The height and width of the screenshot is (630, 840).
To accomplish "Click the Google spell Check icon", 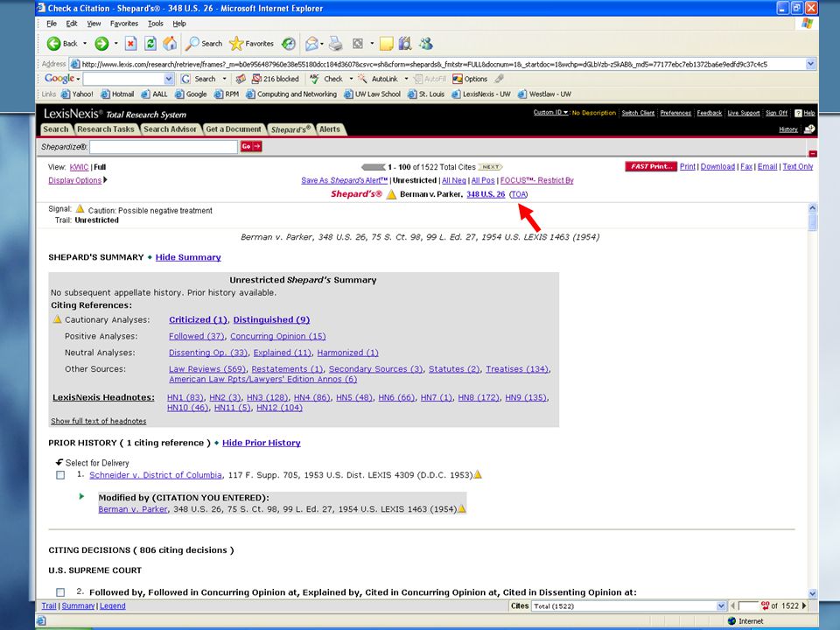I will coord(314,79).
